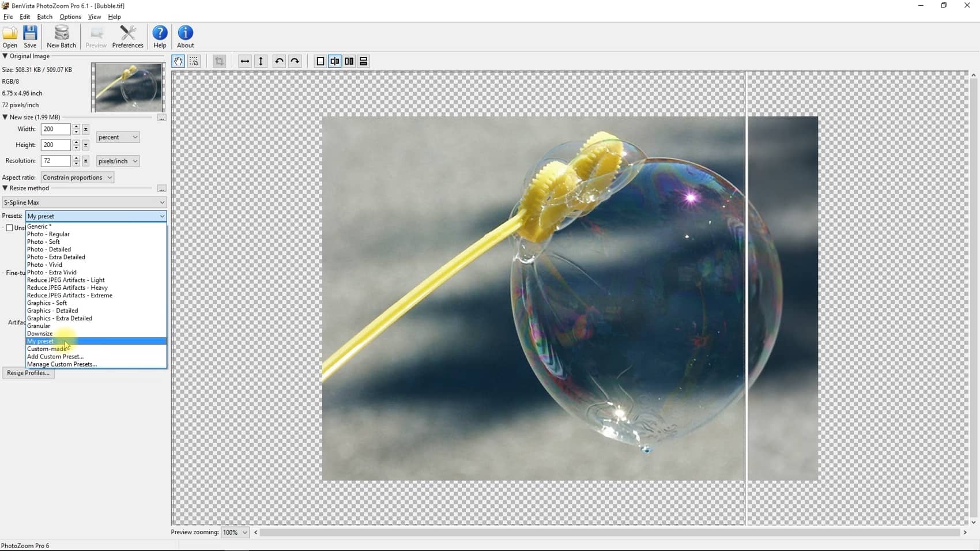This screenshot has width=980, height=551.
Task: Open Preferences from the toolbar
Action: click(x=127, y=37)
